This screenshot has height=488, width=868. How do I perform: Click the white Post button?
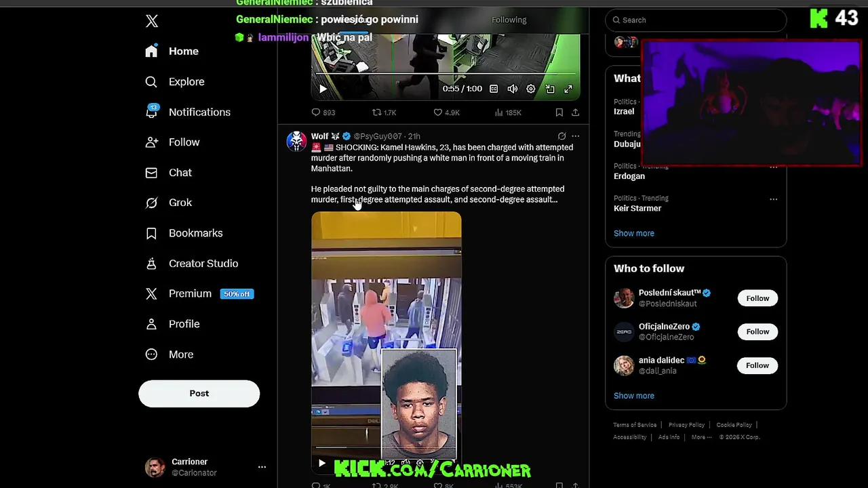pyautogui.click(x=199, y=394)
